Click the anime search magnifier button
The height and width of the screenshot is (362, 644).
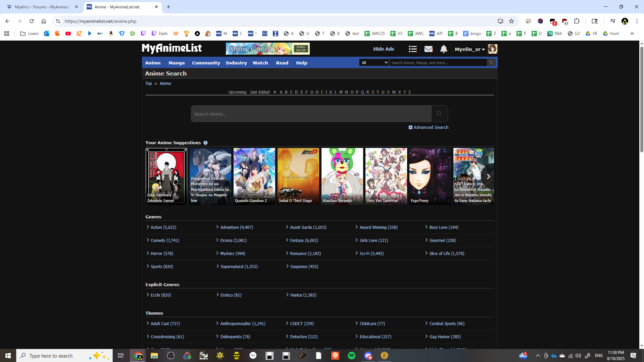coord(439,114)
